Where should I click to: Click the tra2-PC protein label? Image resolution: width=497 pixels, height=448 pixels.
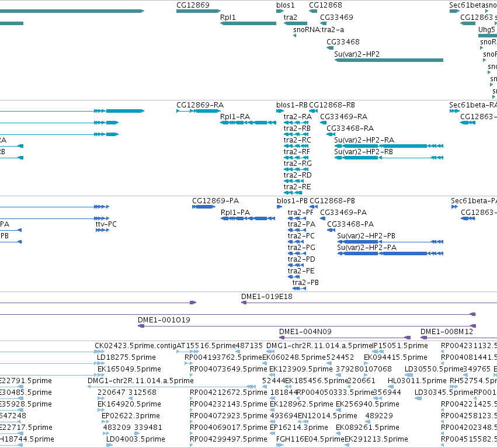[x=301, y=236]
